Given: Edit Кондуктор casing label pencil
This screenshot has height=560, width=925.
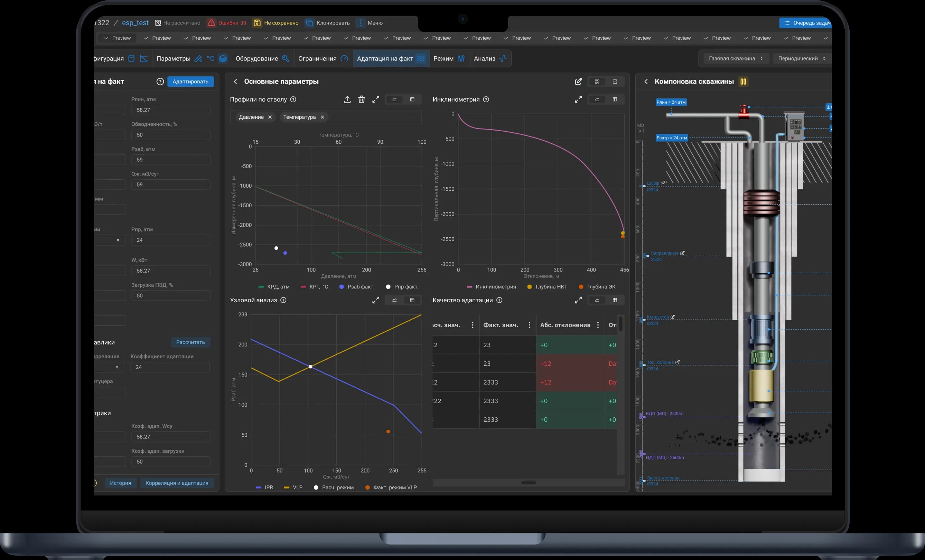Looking at the screenshot, I should click(x=673, y=317).
